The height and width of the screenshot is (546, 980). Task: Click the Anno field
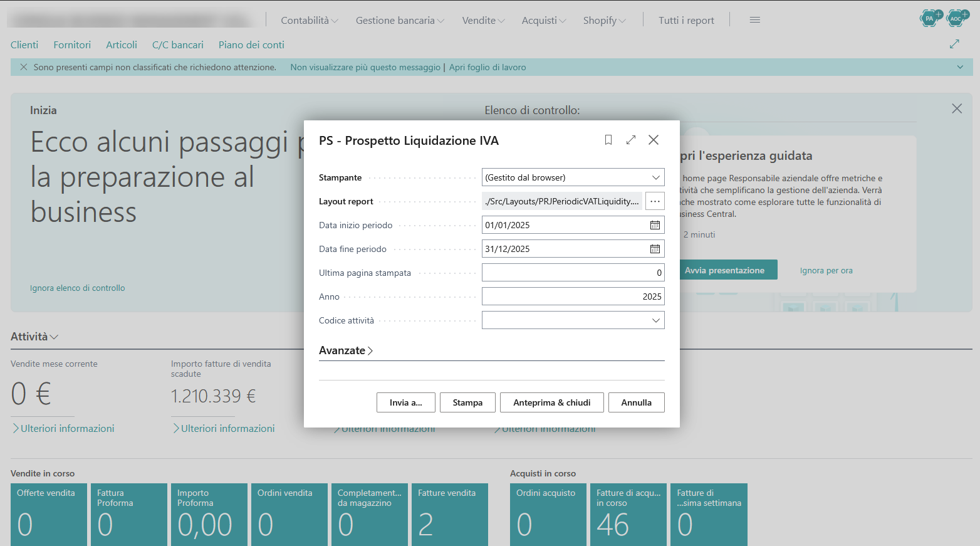tap(573, 297)
